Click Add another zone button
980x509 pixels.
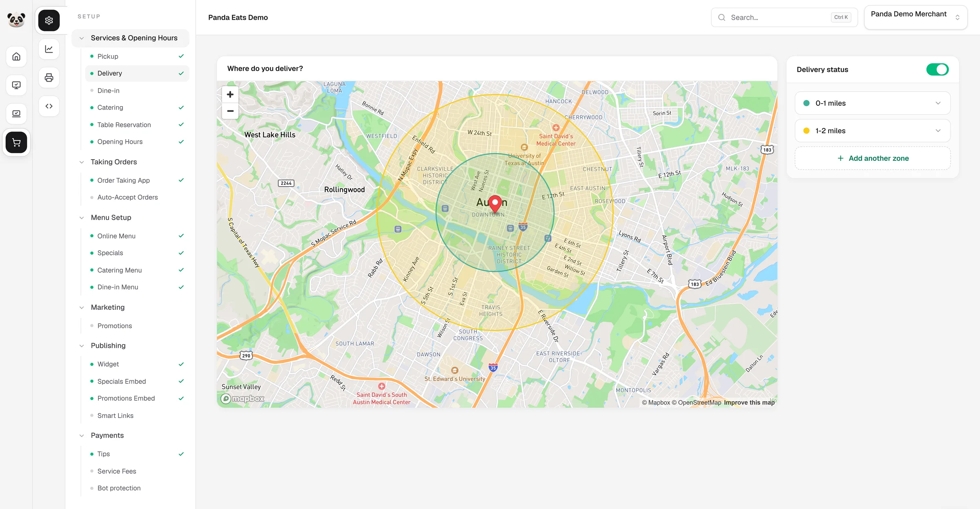(x=873, y=158)
